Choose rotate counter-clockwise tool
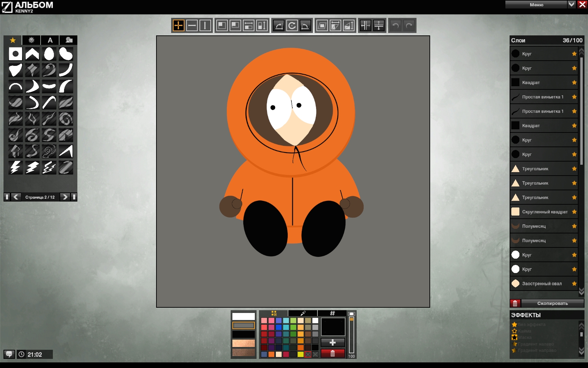588x368 pixels. click(305, 25)
